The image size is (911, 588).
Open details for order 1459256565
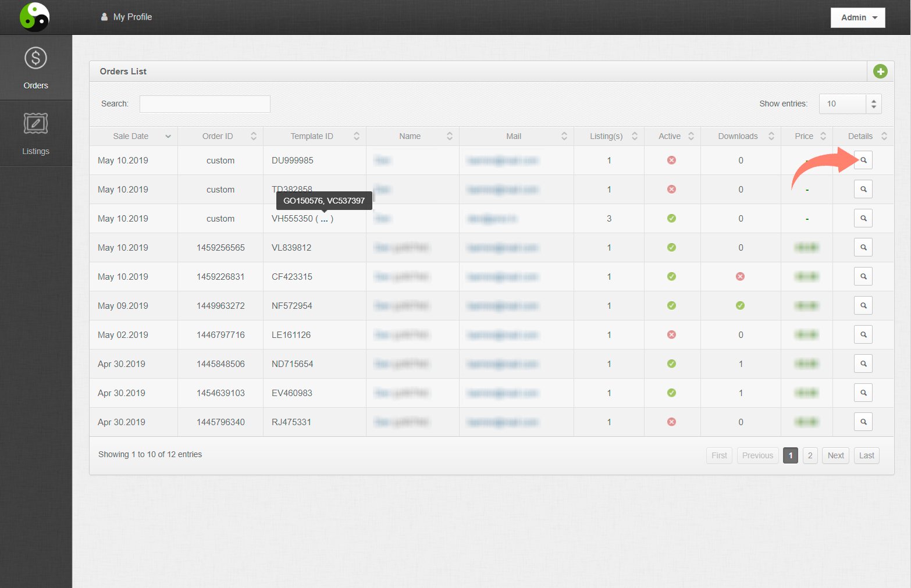[x=863, y=247]
